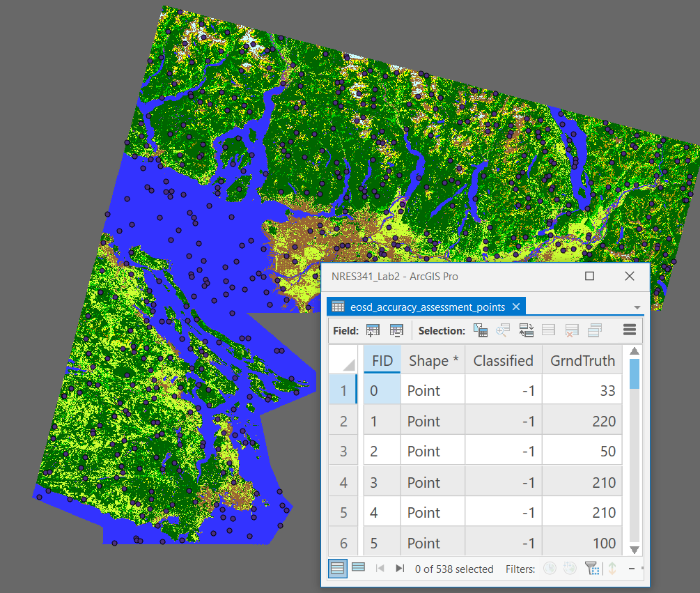This screenshot has height=593, width=700.
Task: Click the Classified column header
Action: 503,360
